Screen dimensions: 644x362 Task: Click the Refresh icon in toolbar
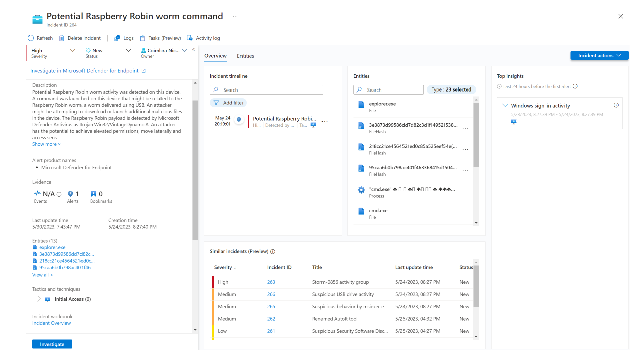click(x=31, y=38)
